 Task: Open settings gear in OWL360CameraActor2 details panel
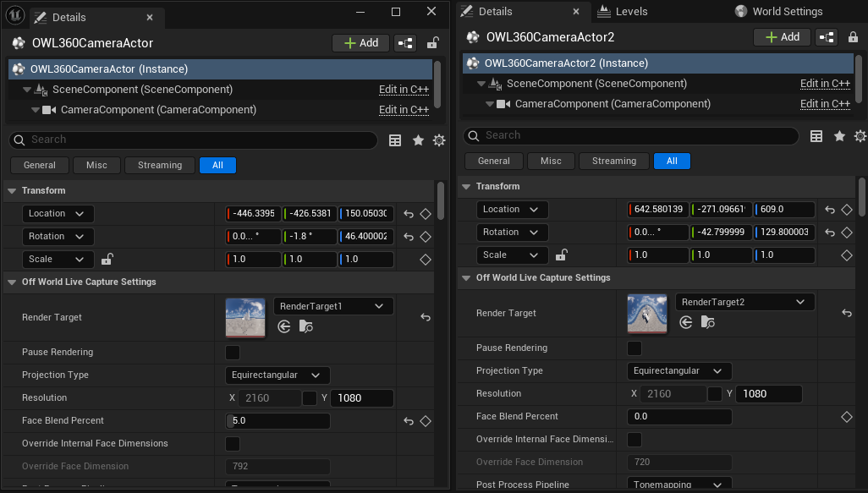(x=860, y=136)
